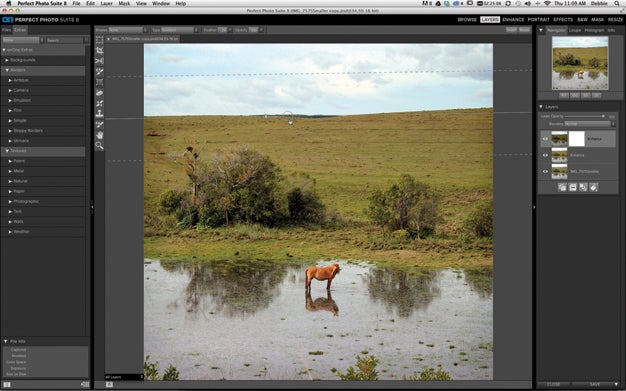Image resolution: width=626 pixels, height=391 pixels.
Task: Click the Spotlight search icon in menu bar
Action: click(617, 4)
